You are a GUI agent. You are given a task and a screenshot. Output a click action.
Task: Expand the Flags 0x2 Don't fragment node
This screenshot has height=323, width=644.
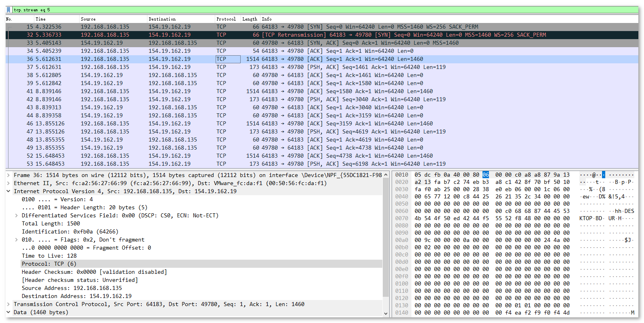[x=17, y=240]
